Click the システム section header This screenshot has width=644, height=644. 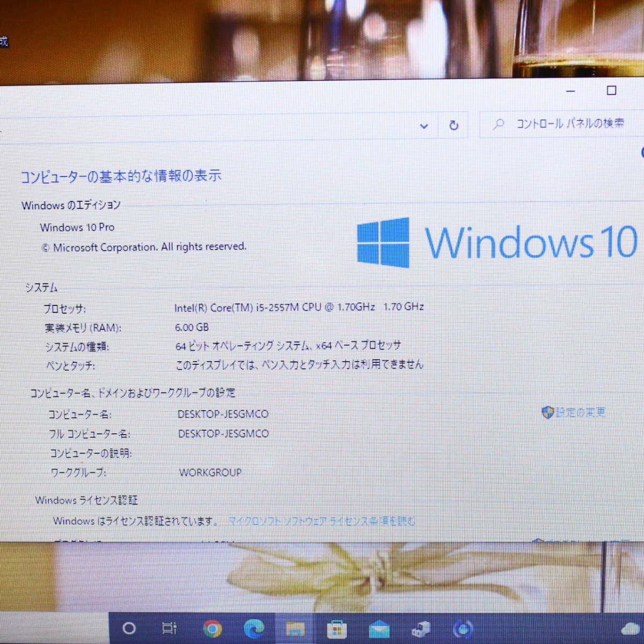point(41,288)
